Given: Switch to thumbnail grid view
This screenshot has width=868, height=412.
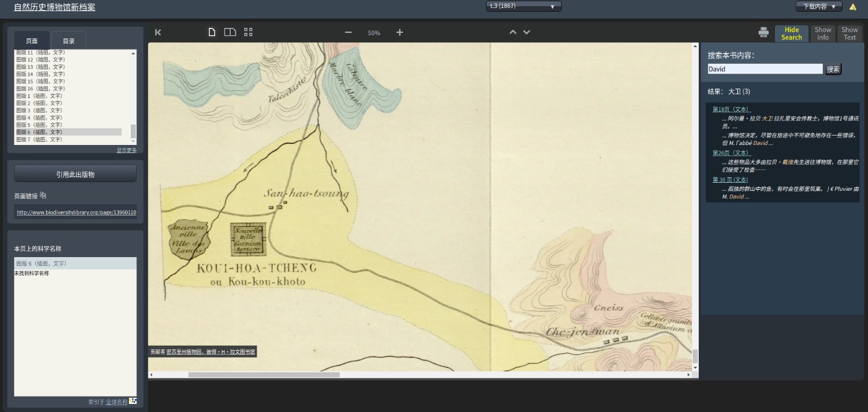Looking at the screenshot, I should [248, 32].
